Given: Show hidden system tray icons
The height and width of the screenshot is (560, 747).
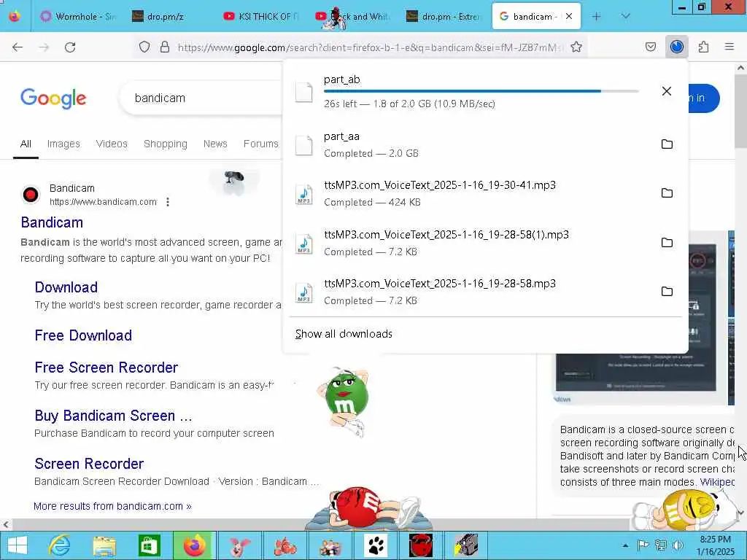Looking at the screenshot, I should coord(625,545).
